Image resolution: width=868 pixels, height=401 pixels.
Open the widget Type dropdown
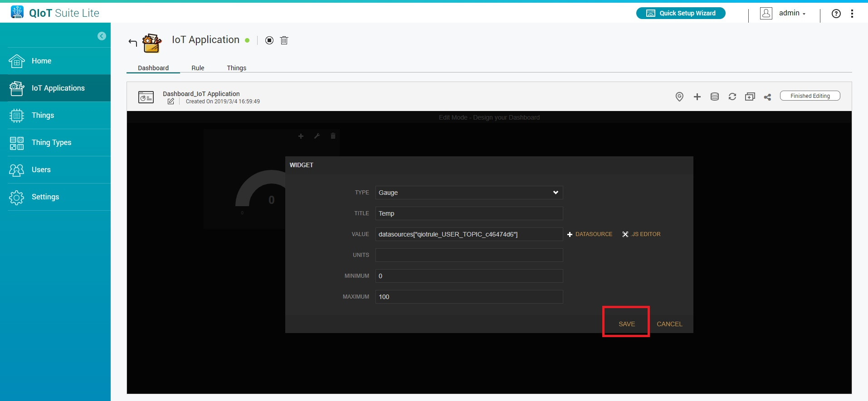click(469, 193)
